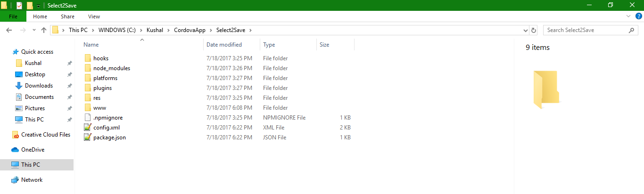Expand the Recent locations dropdown arrow
Viewport: 644px width, 194px height.
coord(34,30)
